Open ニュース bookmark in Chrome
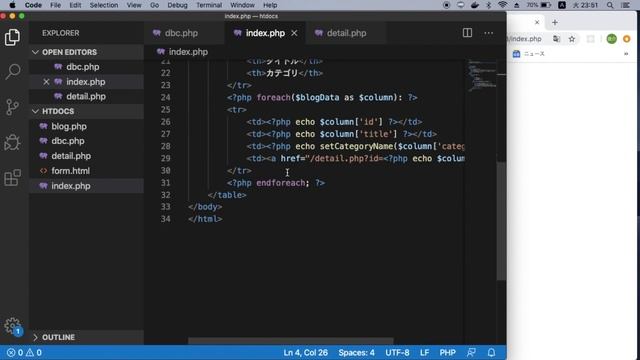Image resolution: width=640 pixels, height=360 pixels. point(529,54)
